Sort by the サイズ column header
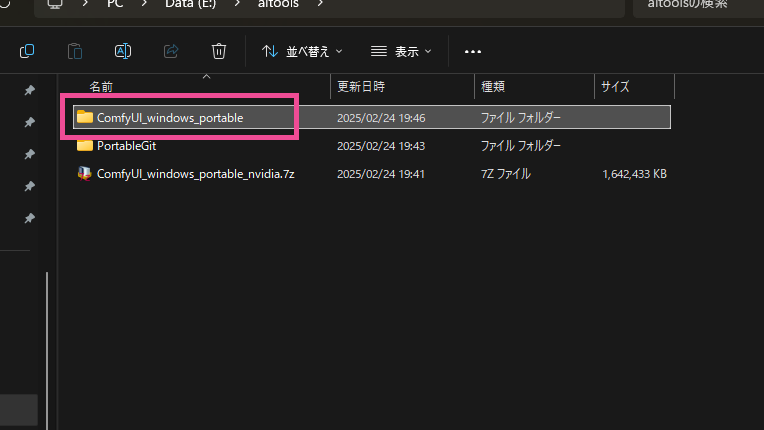The image size is (764, 430). tap(615, 87)
